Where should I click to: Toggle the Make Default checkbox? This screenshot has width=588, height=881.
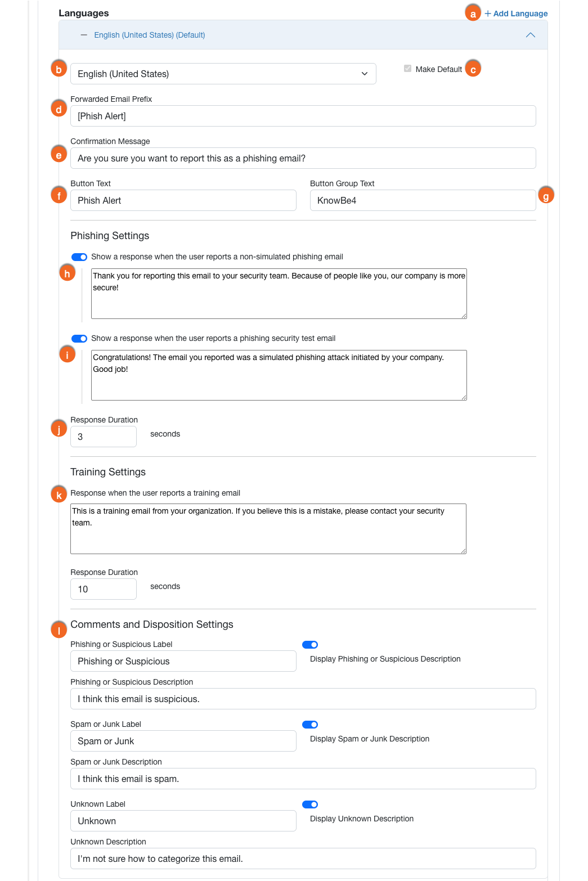407,69
